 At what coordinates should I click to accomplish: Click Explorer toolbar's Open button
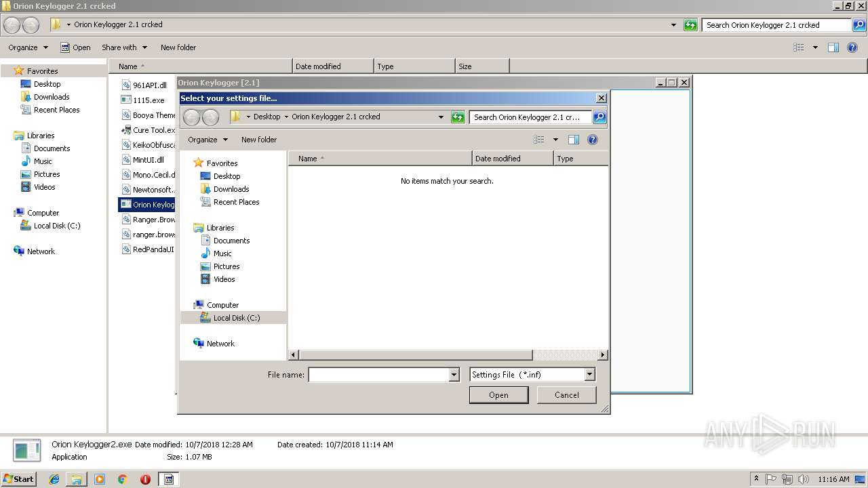(75, 47)
